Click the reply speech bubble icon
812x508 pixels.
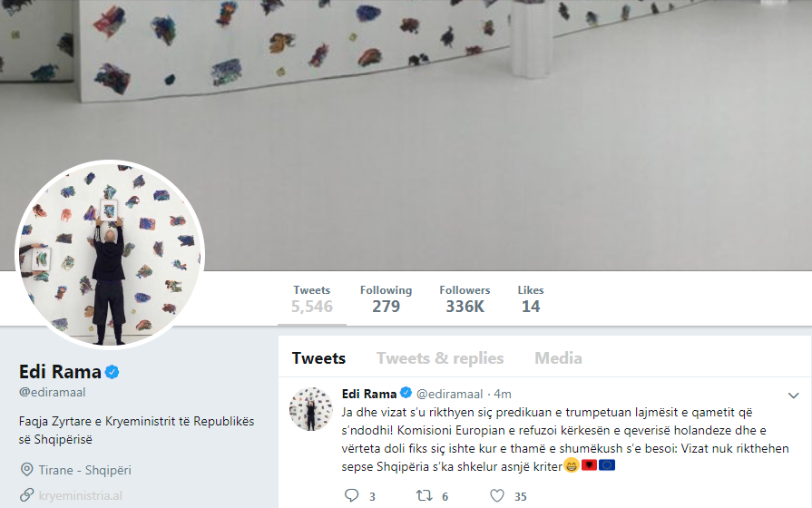(x=352, y=495)
